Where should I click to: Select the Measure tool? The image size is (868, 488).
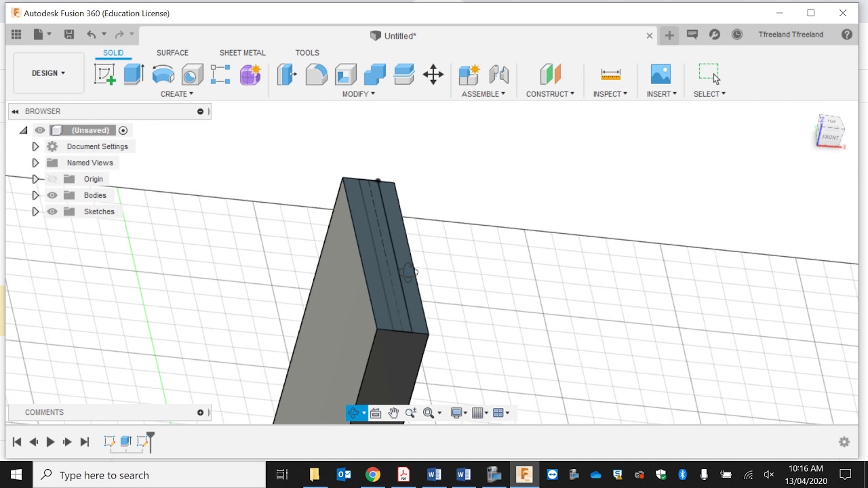tap(610, 74)
